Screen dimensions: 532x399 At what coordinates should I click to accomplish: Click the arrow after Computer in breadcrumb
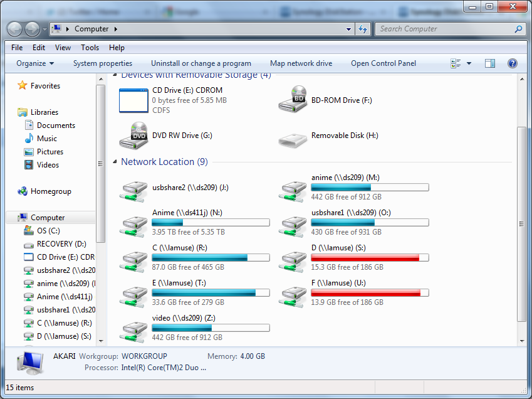click(116, 29)
